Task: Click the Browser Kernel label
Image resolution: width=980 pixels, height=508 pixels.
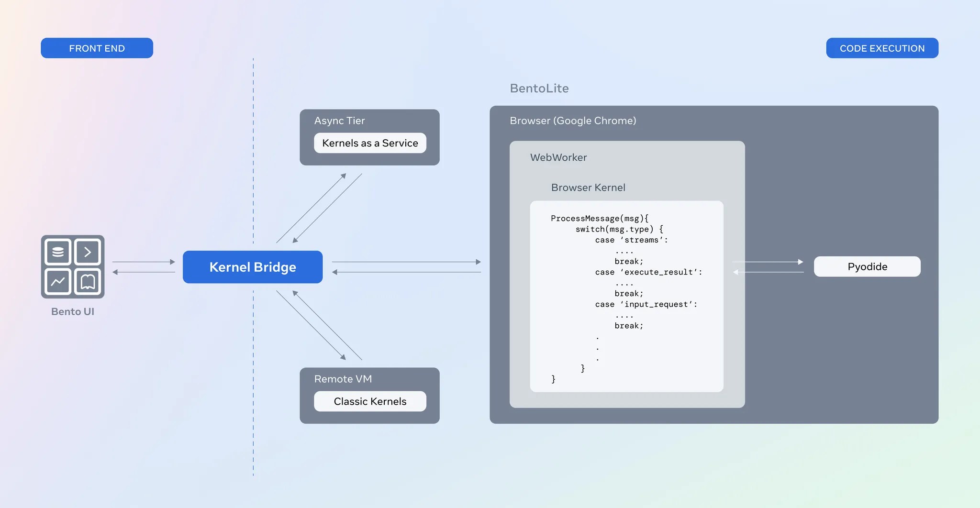Action: point(588,188)
